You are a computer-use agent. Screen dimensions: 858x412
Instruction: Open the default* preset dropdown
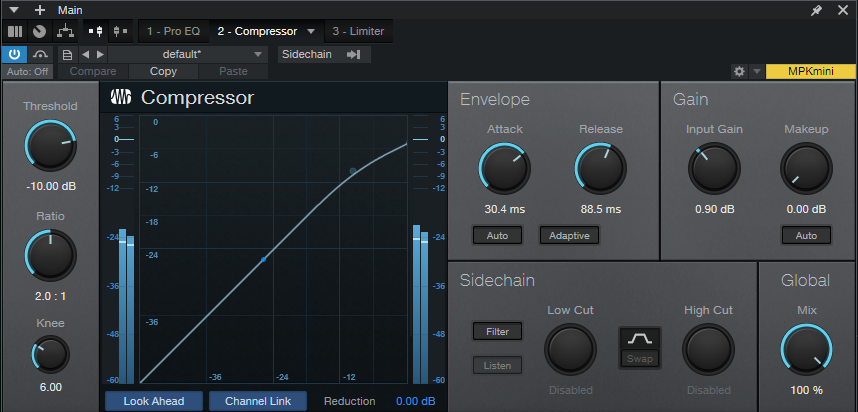(x=188, y=54)
